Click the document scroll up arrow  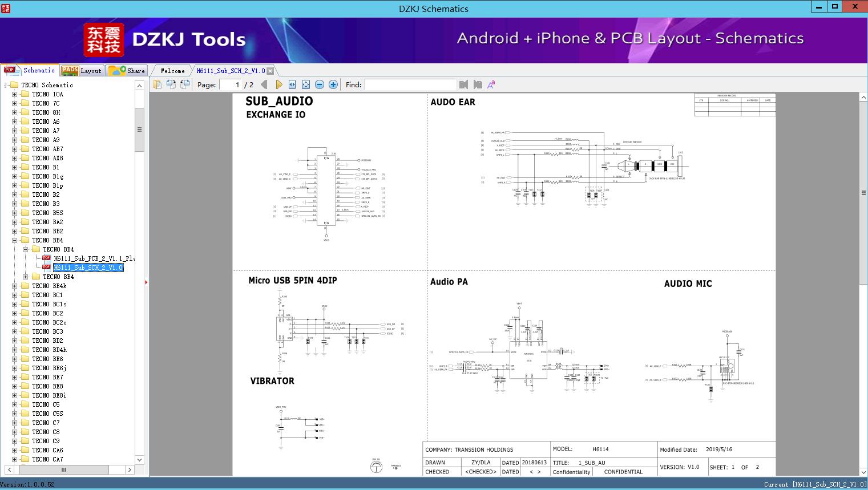(x=863, y=98)
